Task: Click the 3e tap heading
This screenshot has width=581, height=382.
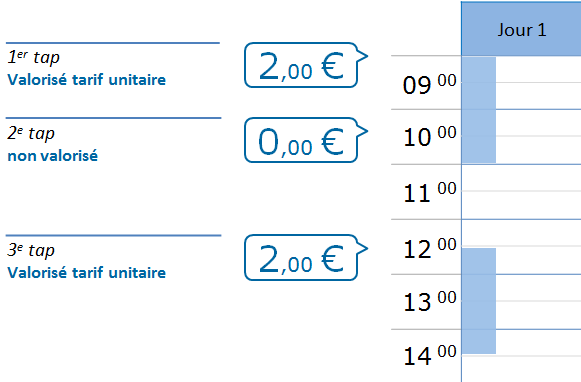Action: coord(31,250)
